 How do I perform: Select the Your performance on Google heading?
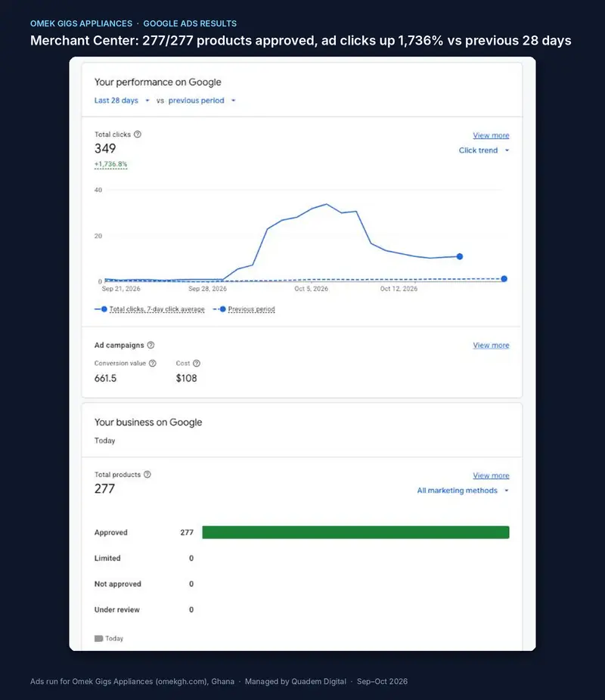(157, 82)
